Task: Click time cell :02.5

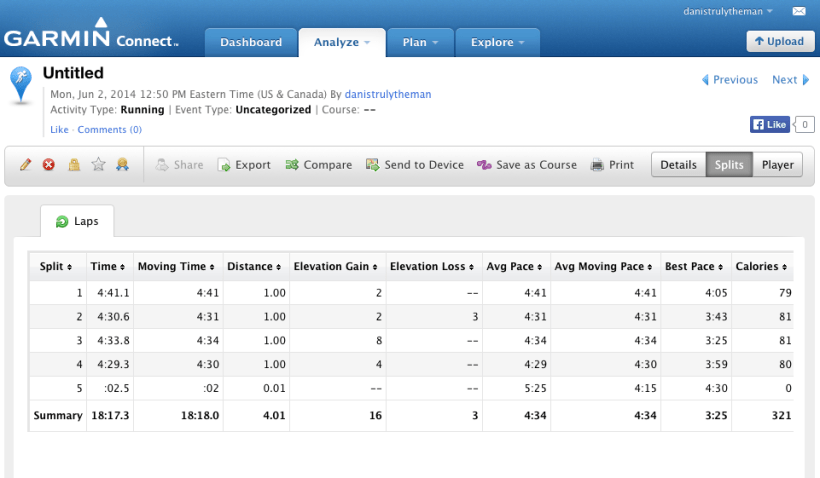Action: 117,389
